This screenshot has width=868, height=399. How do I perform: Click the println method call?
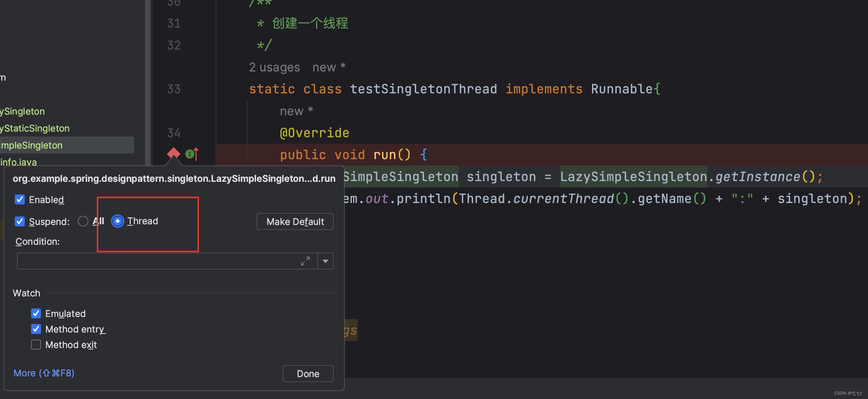423,199
